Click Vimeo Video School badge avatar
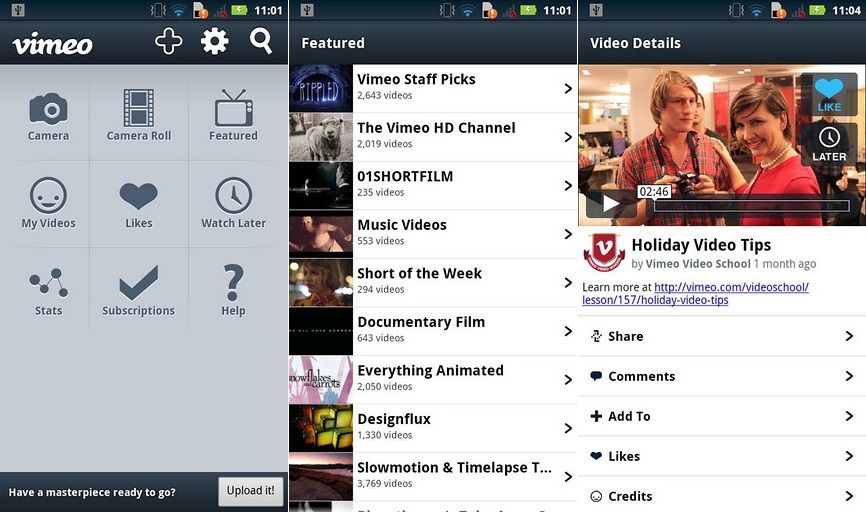Viewport: 866px width, 512px height. point(604,252)
